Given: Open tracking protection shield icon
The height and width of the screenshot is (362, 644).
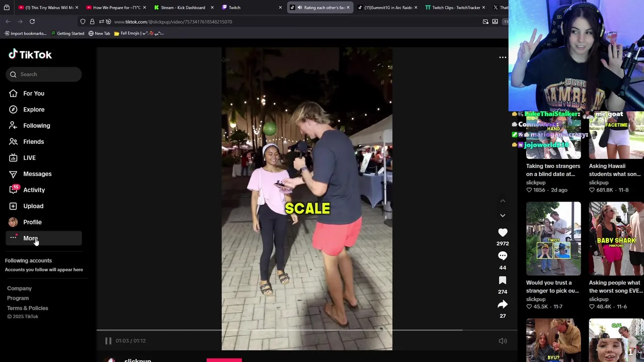Looking at the screenshot, I should [x=83, y=22].
